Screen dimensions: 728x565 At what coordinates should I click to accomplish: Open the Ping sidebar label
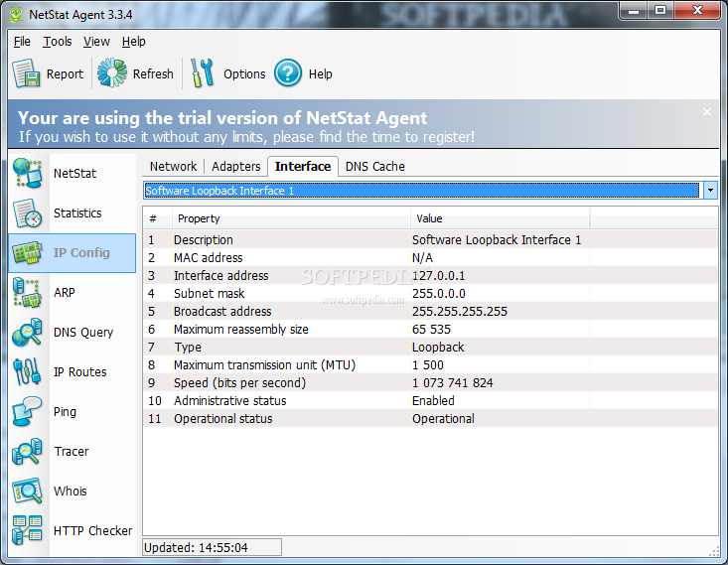pyautogui.click(x=65, y=412)
